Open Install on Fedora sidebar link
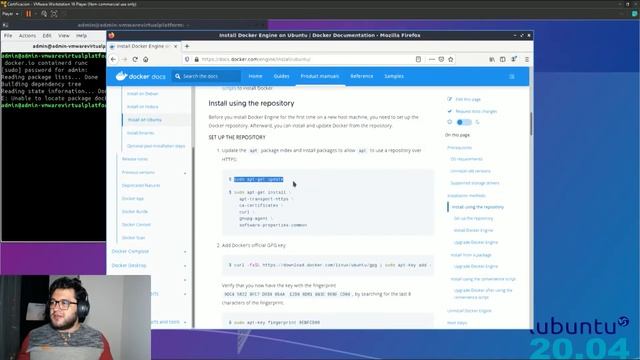640x360 pixels. pos(142,107)
